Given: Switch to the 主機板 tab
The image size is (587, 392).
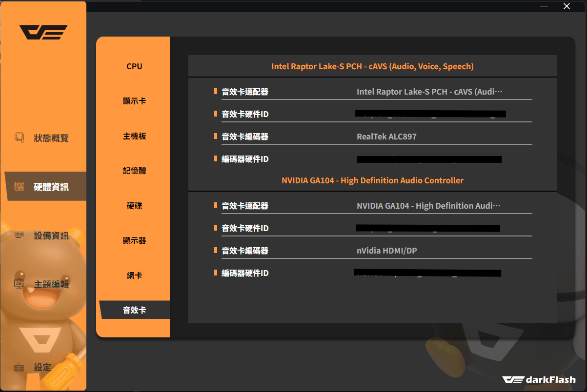Looking at the screenshot, I should [134, 136].
